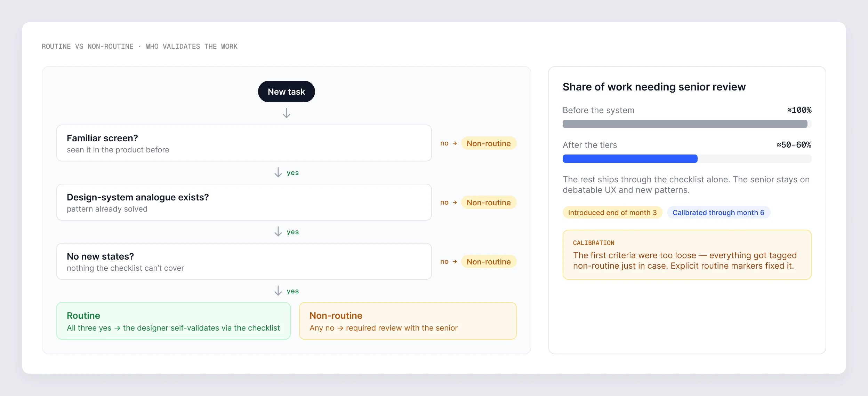The width and height of the screenshot is (868, 396).
Task: Click 'nothing the checklist can't cover' subtitle
Action: (125, 268)
